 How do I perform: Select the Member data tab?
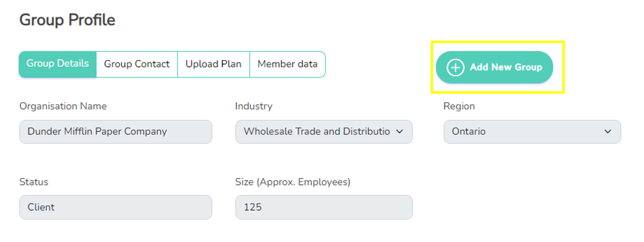288,64
